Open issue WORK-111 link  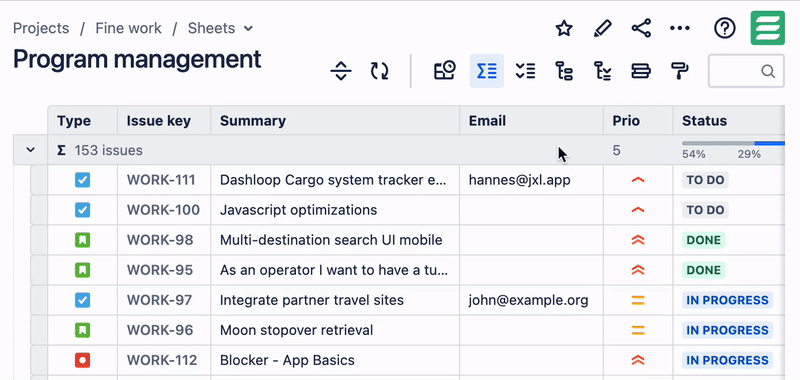coord(161,180)
